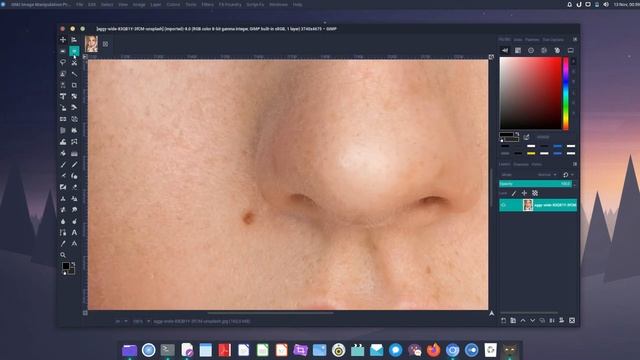Lower the layer with the down arrow
This screenshot has height=360, width=640.
[533, 321]
